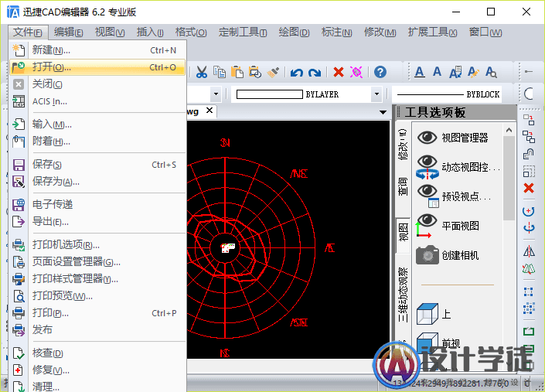Choose Recover from File menu
Viewport: 545px width, 392px height.
click(97, 370)
